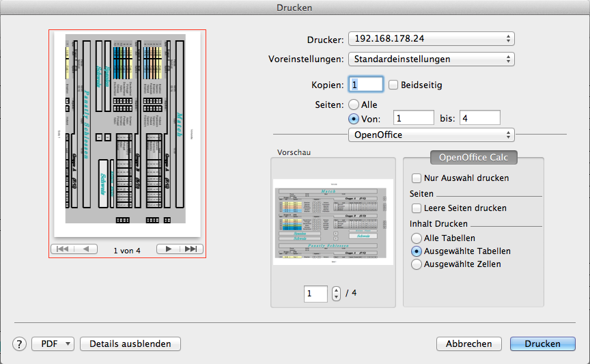Expand the Voreinstellungen presets dropdown
Viewport: 590px width, 364px height.
(431, 59)
